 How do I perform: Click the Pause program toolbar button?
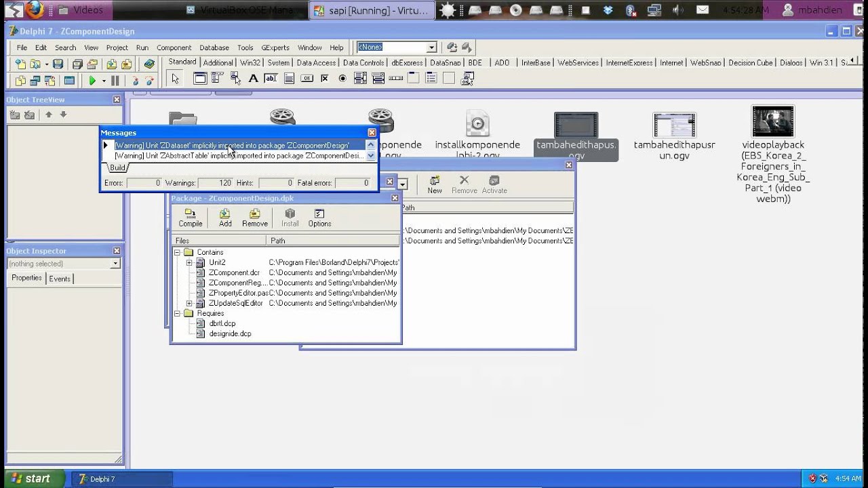pyautogui.click(x=115, y=80)
